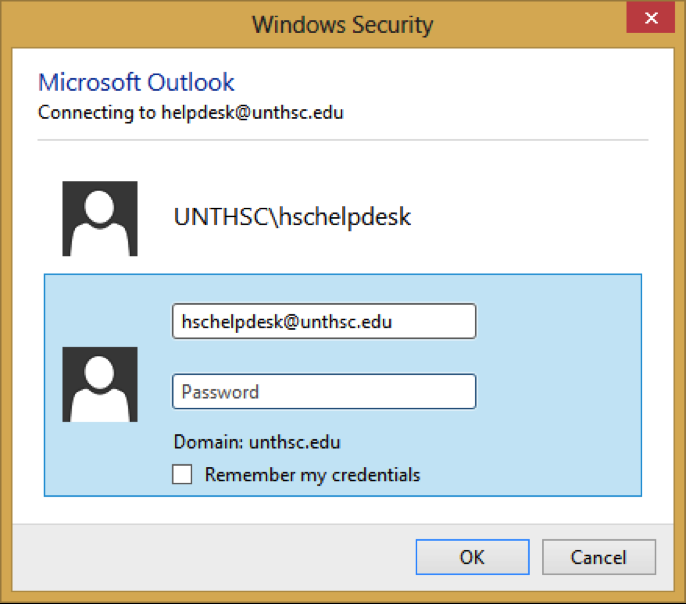This screenshot has height=604, width=686.
Task: Click the horizontal separator under the Connecting line
Action: tap(343, 139)
